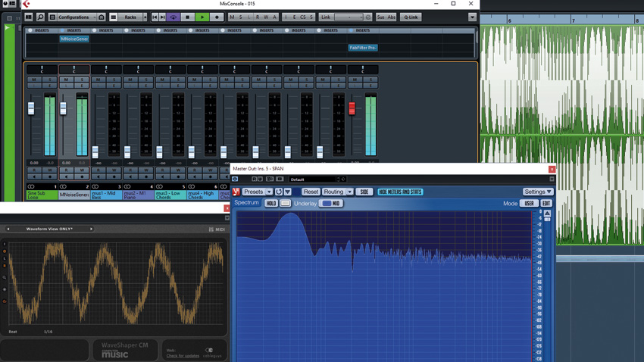Click the Sus link mode button
Image resolution: width=644 pixels, height=362 pixels.
click(x=381, y=17)
